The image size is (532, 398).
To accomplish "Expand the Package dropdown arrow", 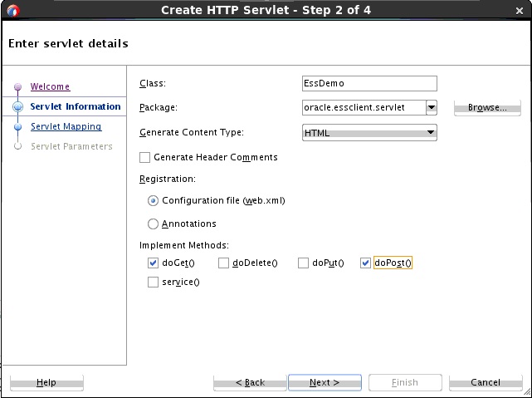I will click(x=432, y=108).
